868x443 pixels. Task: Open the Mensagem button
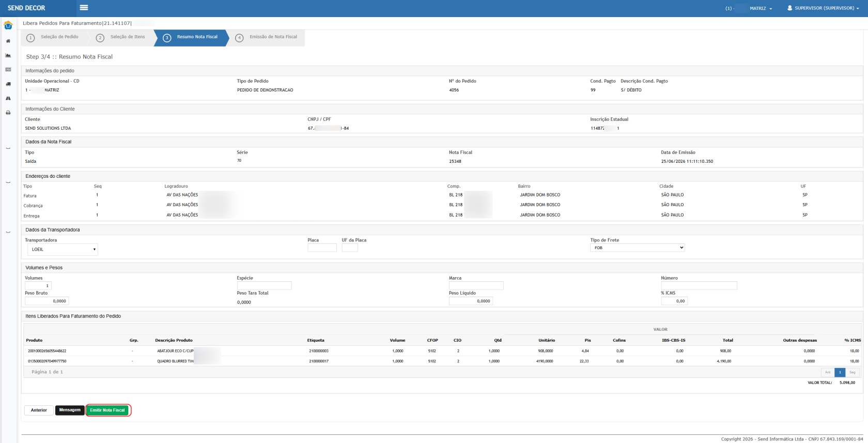(70, 410)
